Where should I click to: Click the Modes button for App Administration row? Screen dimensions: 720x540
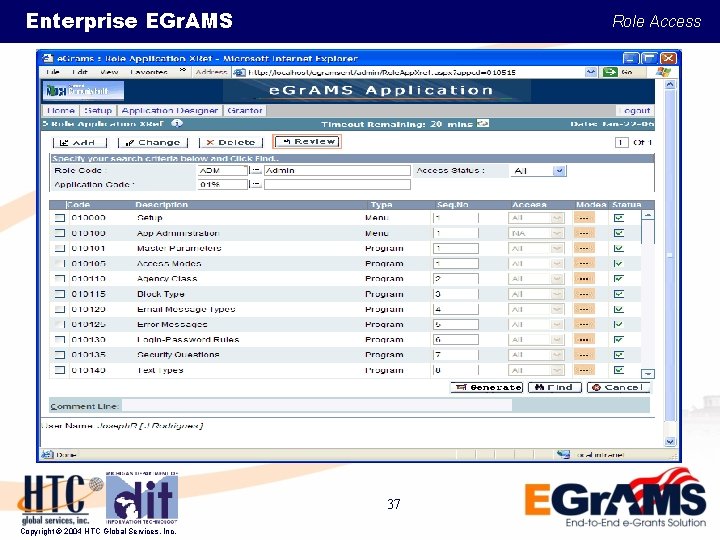[584, 233]
